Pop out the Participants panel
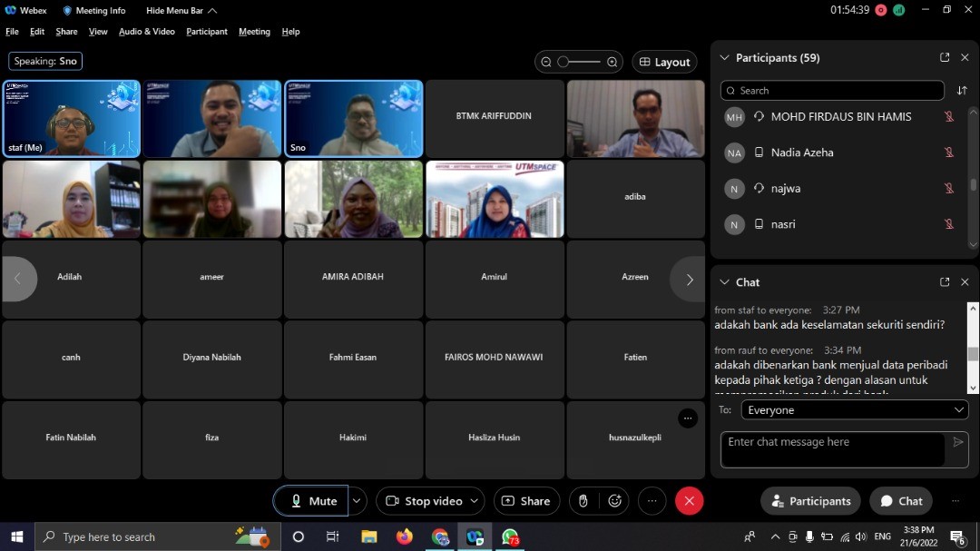 coord(945,57)
